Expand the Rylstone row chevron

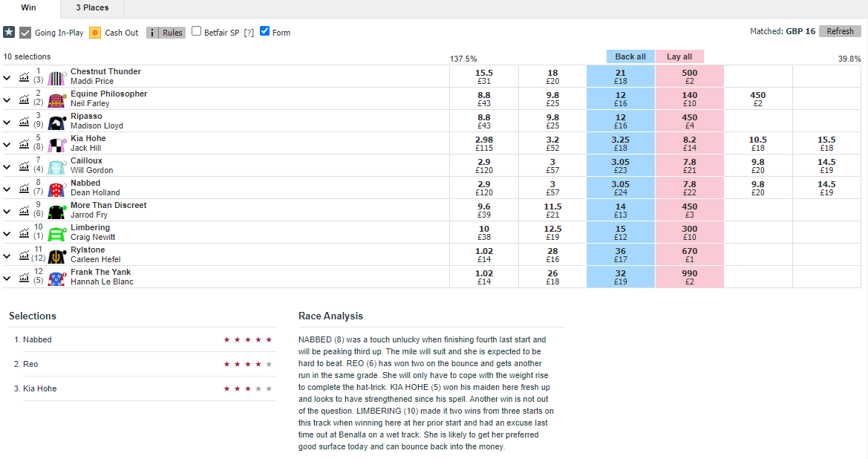point(7,255)
